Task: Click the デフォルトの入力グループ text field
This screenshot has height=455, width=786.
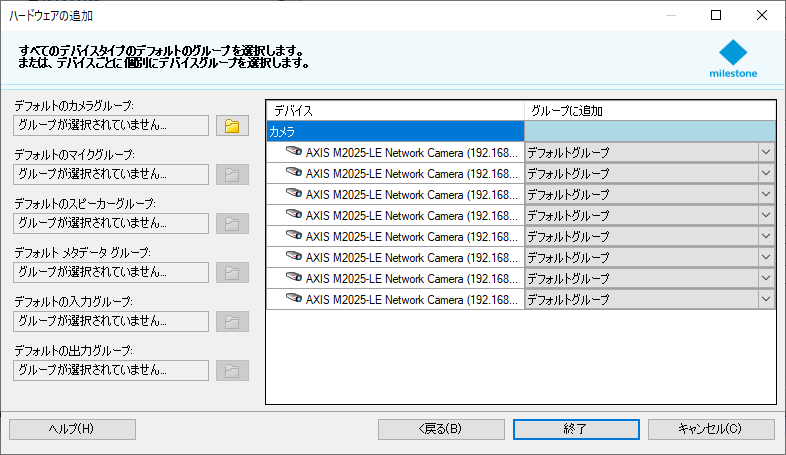Action: point(111,322)
